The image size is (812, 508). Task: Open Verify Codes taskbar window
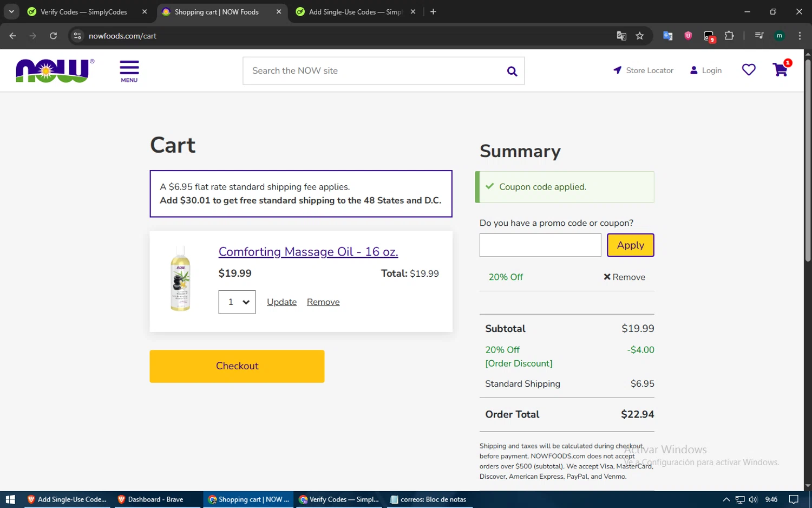click(339, 499)
